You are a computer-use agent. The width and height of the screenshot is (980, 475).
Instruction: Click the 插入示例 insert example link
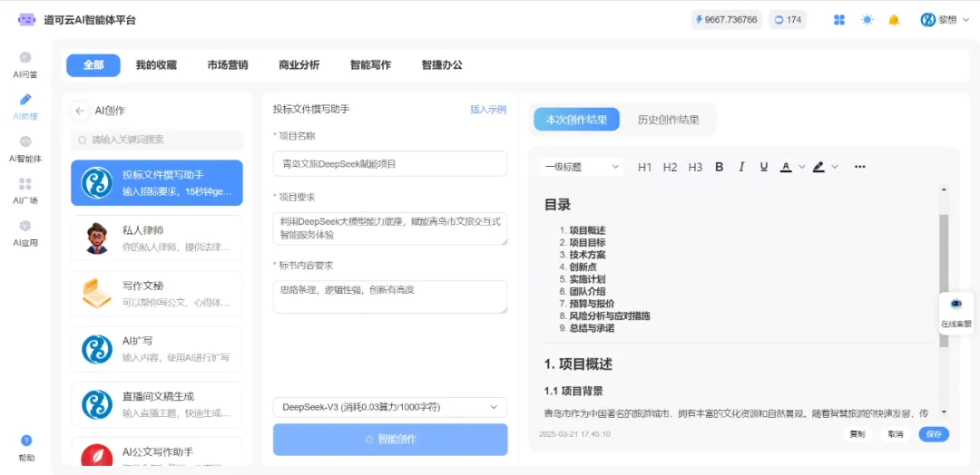(488, 109)
